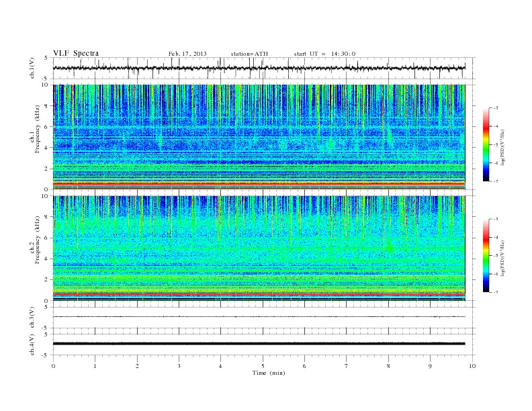Select ch.2 "Frequency (kHz)" axis label
Image resolution: width=532 pixels, height=411 pixels.
tap(38, 240)
